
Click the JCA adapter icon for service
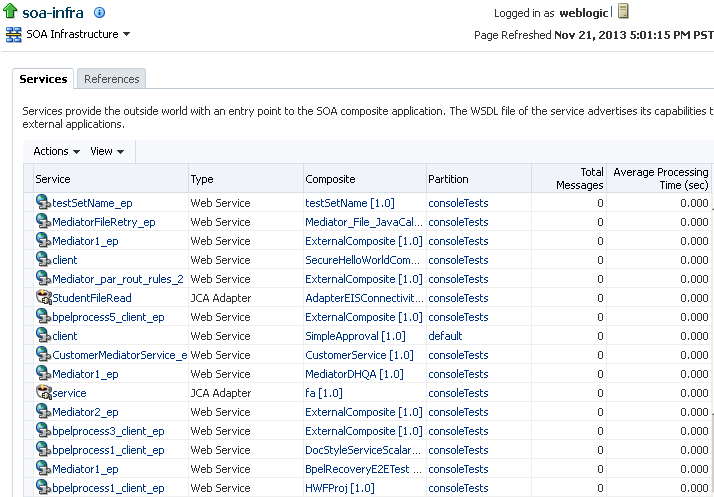43,393
